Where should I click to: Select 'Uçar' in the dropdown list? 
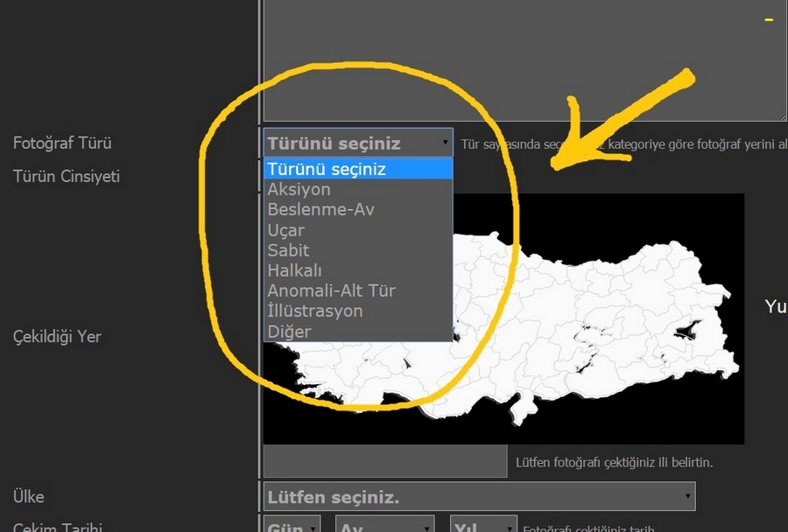(x=286, y=230)
